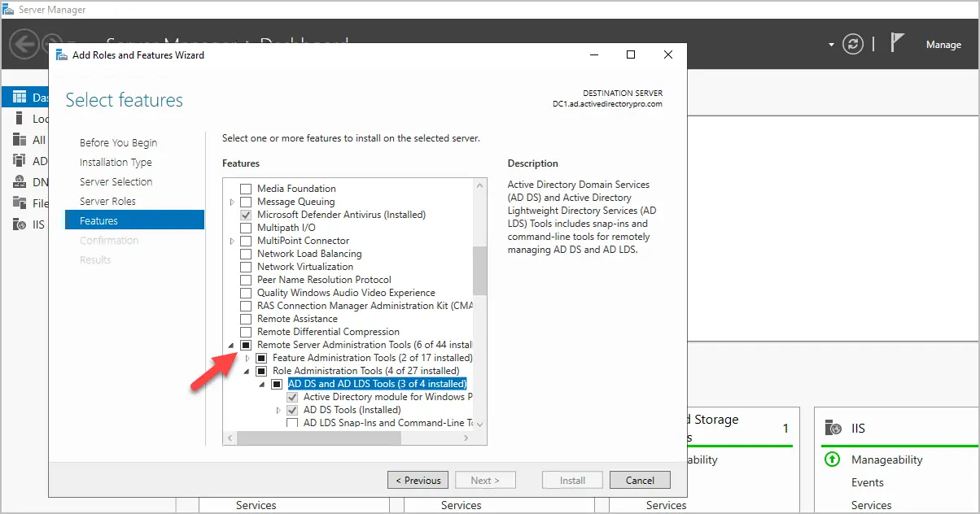The height and width of the screenshot is (514, 980).
Task: Click the All Servers icon in sidebar
Action: click(20, 140)
